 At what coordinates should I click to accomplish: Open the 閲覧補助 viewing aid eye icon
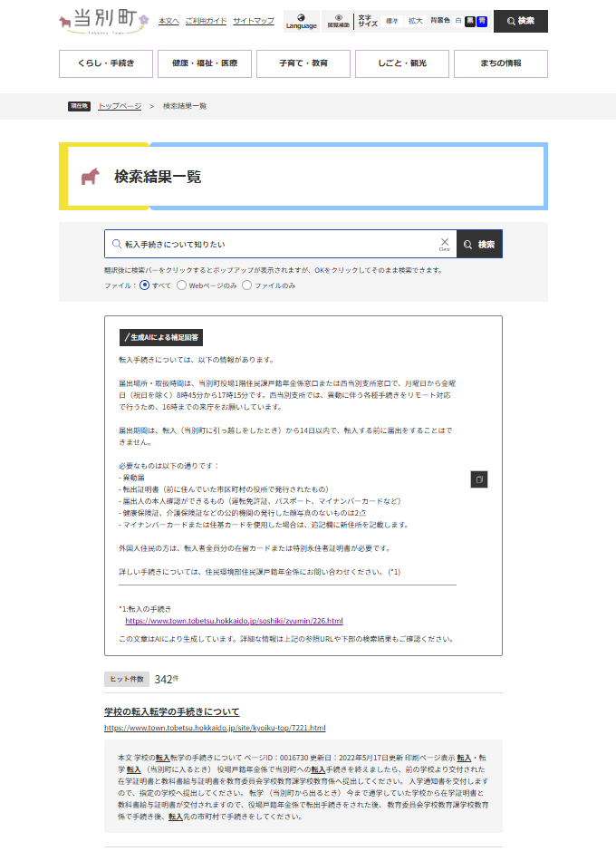click(x=339, y=21)
